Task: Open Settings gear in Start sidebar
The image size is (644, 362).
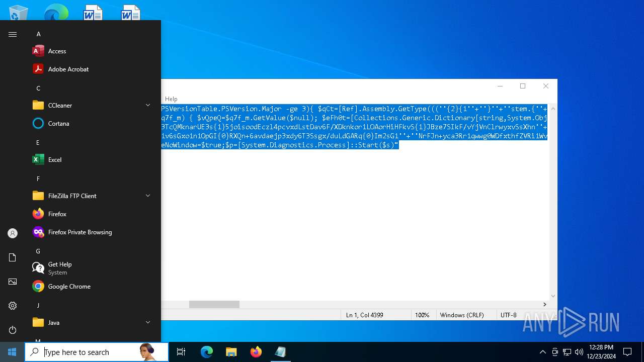Action: [13, 306]
